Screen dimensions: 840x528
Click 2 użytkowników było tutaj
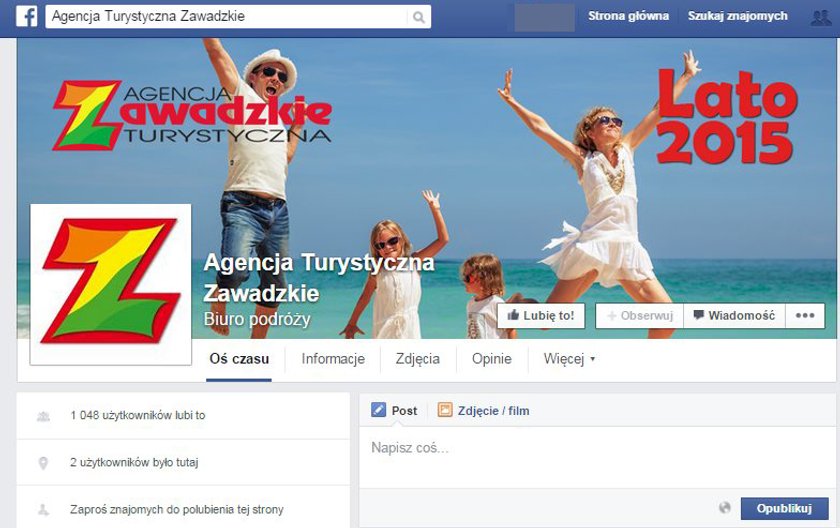(134, 462)
